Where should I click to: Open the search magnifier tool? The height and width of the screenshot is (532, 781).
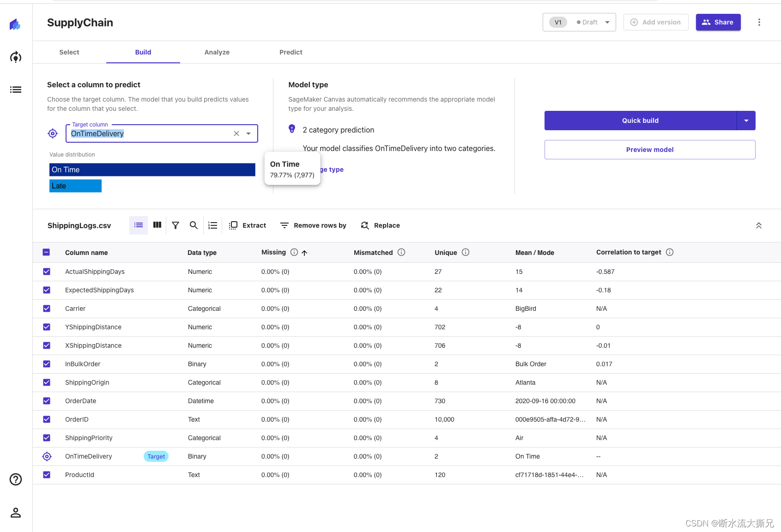click(x=194, y=225)
